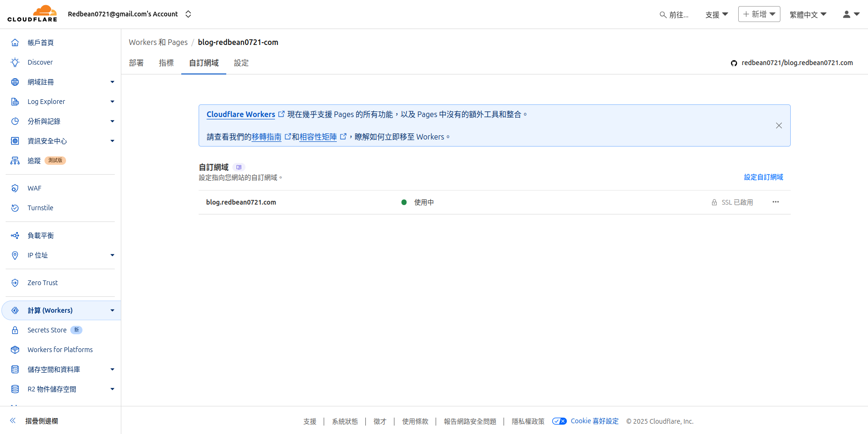Viewport: 868px width, 434px height.
Task: Switch to the 設定 tab
Action: [241, 63]
